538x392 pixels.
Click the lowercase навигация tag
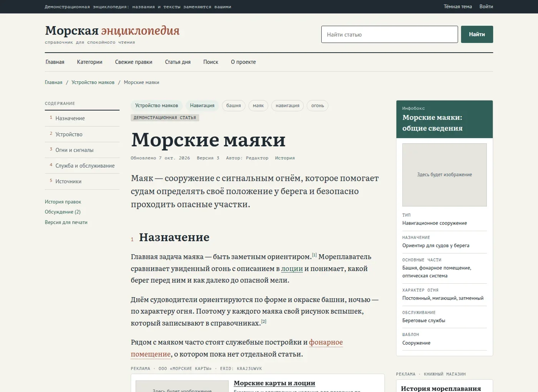(287, 106)
